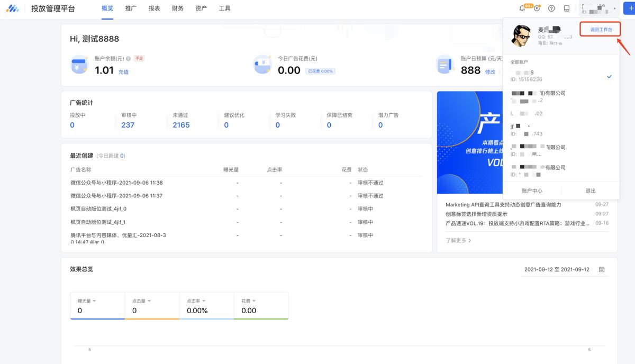Image resolution: width=635 pixels, height=364 pixels.
Task: Click the mobile device icon in header
Action: 567,8
